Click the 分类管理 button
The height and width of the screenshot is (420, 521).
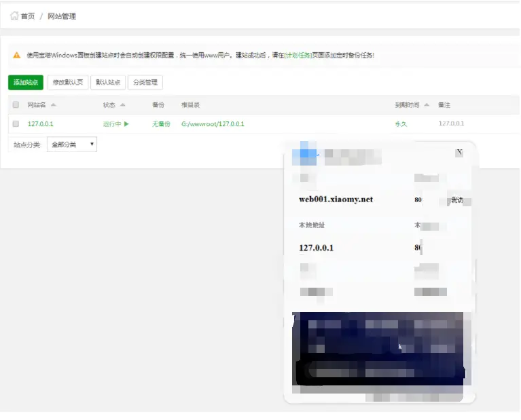click(x=145, y=82)
